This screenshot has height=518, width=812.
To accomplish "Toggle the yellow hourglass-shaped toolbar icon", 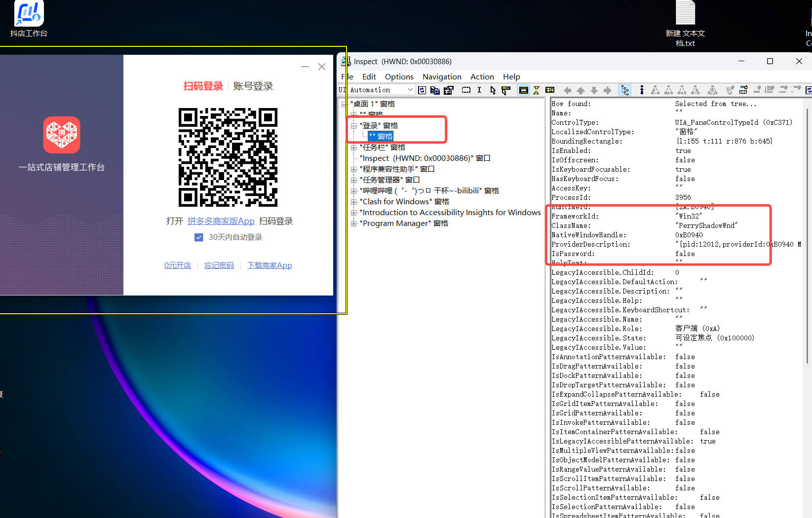I will (537, 90).
